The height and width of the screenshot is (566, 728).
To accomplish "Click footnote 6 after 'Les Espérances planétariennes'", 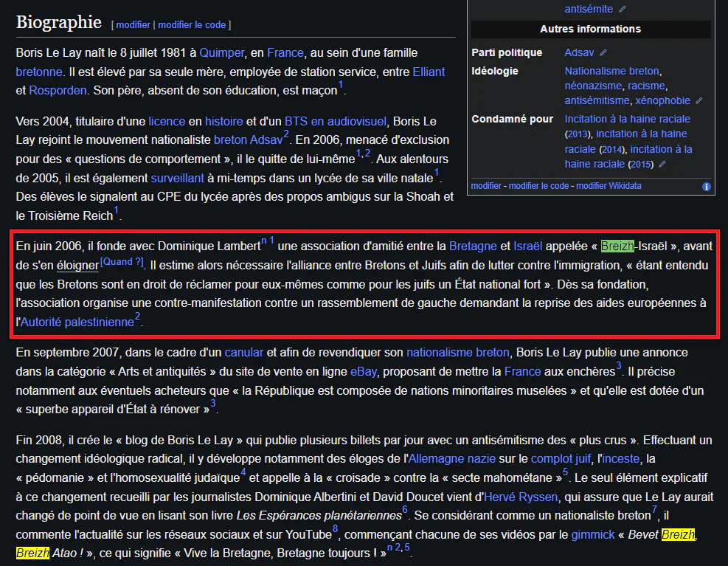I will pos(405,510).
